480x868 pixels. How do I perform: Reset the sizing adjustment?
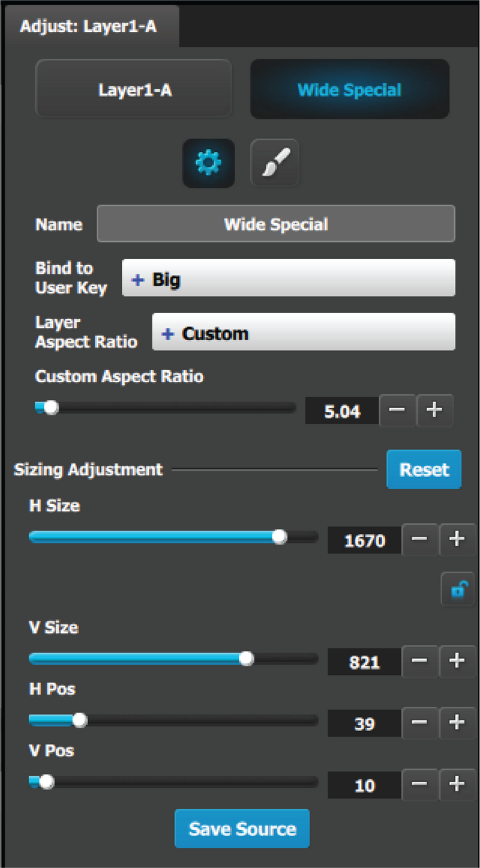pyautogui.click(x=424, y=470)
